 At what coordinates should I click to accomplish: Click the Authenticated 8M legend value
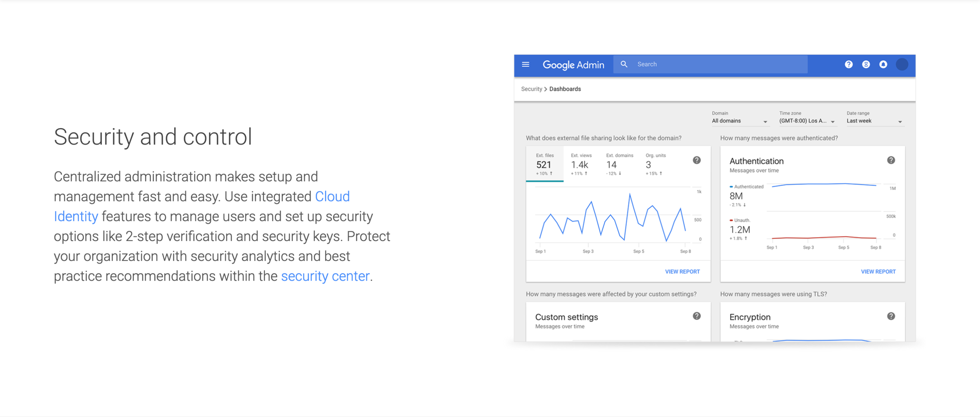[x=736, y=196]
